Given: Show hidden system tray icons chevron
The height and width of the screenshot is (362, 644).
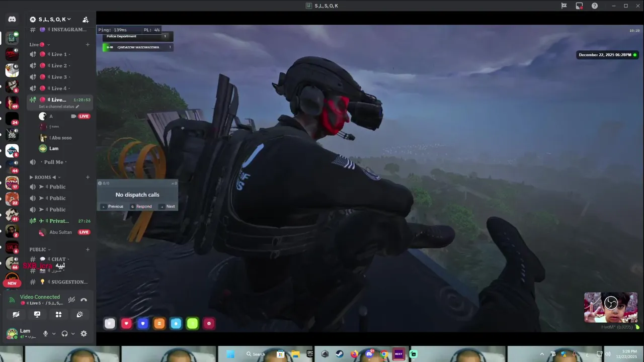Looking at the screenshot, I should pyautogui.click(x=542, y=354).
